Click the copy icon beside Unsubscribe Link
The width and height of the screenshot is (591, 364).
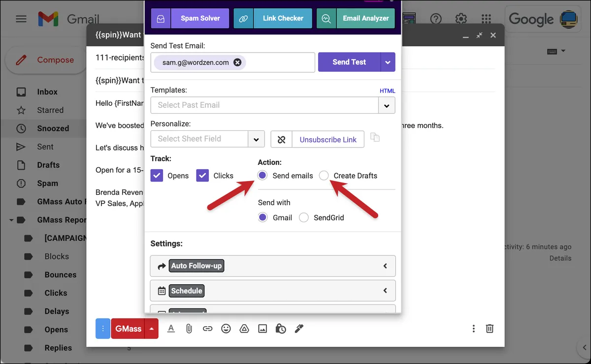(x=375, y=138)
